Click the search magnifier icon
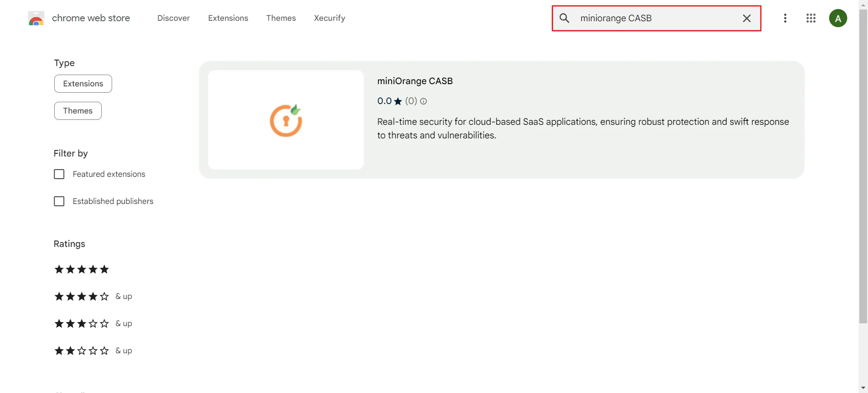 (564, 18)
